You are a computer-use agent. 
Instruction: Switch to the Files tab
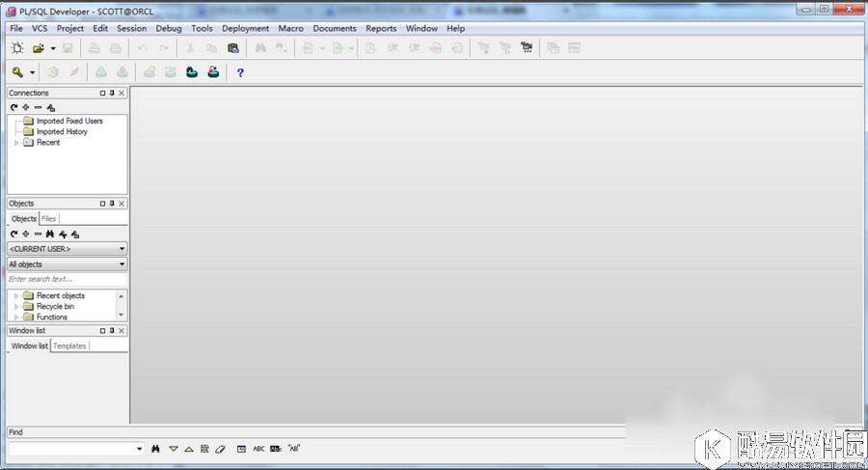pos(49,219)
